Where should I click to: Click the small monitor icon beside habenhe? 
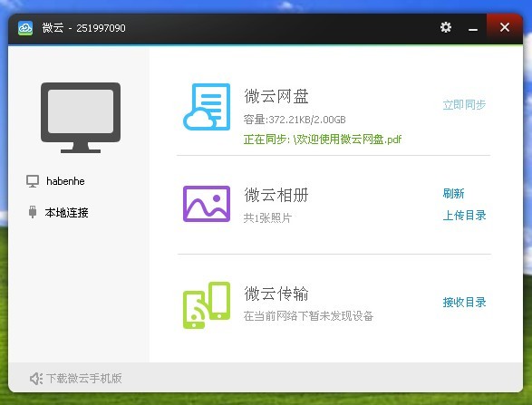33,181
